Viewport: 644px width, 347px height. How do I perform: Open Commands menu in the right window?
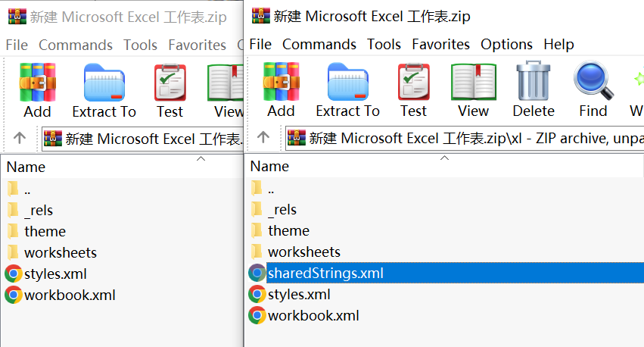tap(319, 44)
